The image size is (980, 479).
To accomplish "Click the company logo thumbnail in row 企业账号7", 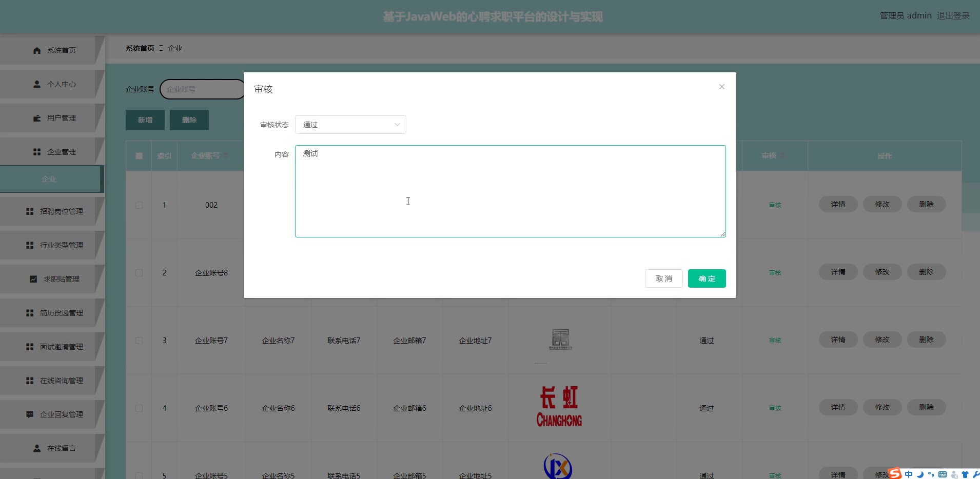I will point(560,340).
